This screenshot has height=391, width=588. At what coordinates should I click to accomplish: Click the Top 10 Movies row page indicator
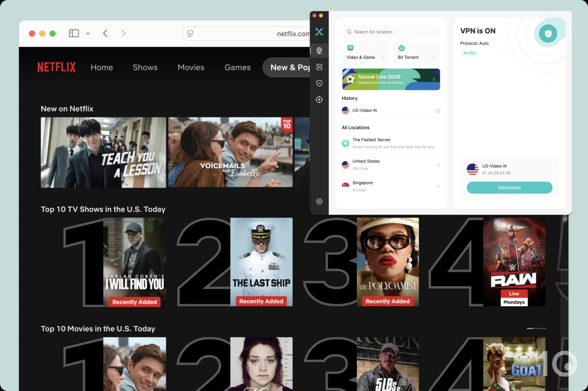click(536, 328)
